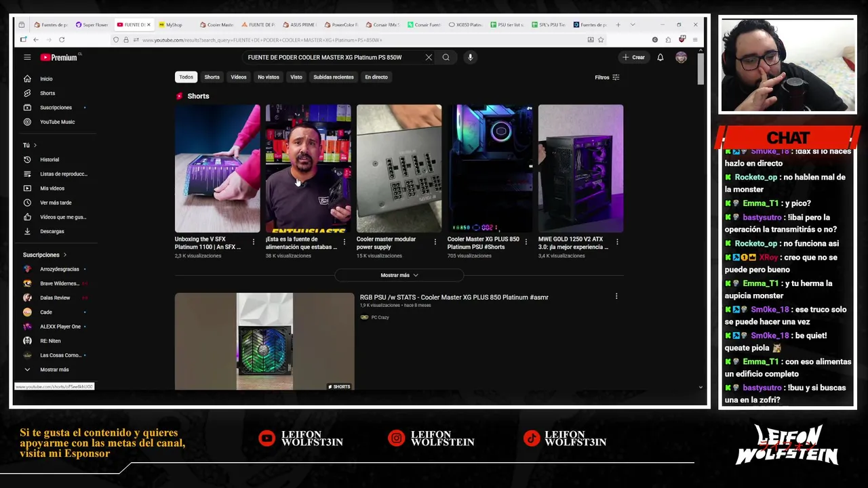868x488 pixels.
Task: Open the Crear menu button
Action: pos(634,58)
